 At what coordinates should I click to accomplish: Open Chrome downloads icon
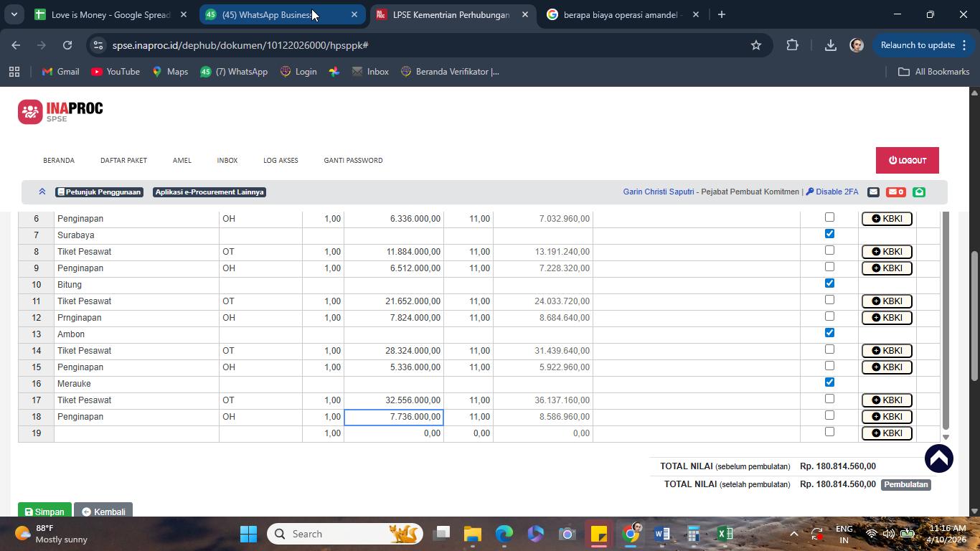pos(830,45)
